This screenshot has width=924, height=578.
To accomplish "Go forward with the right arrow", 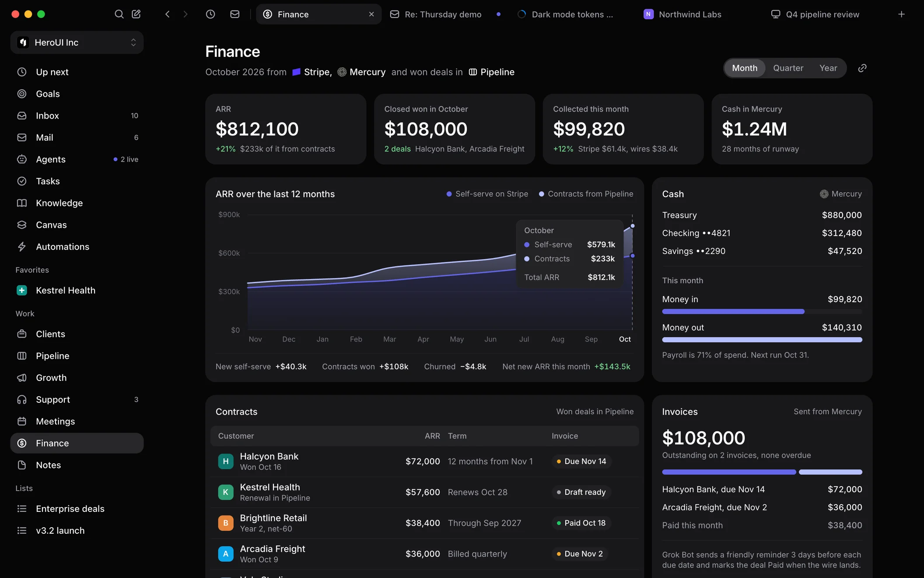I will (185, 14).
